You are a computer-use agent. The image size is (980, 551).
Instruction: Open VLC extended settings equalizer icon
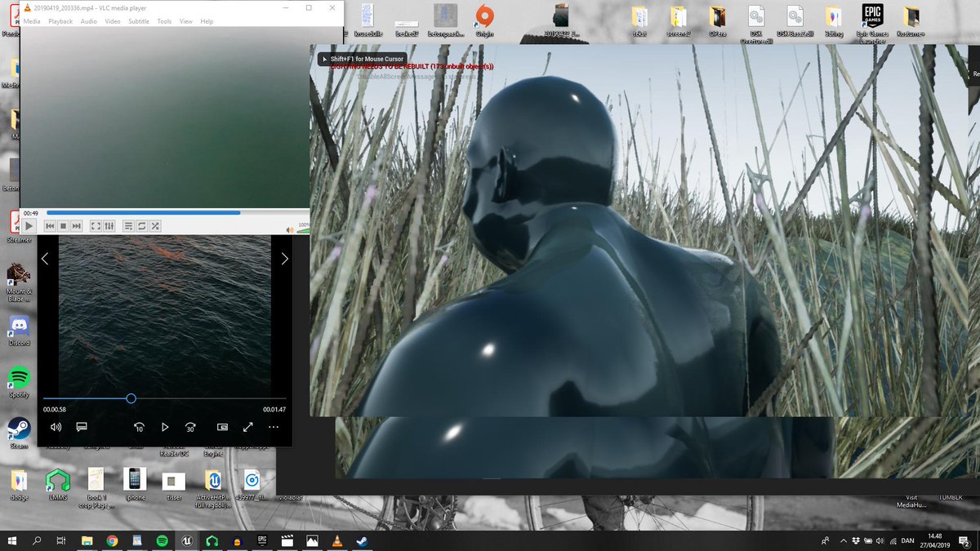point(109,225)
